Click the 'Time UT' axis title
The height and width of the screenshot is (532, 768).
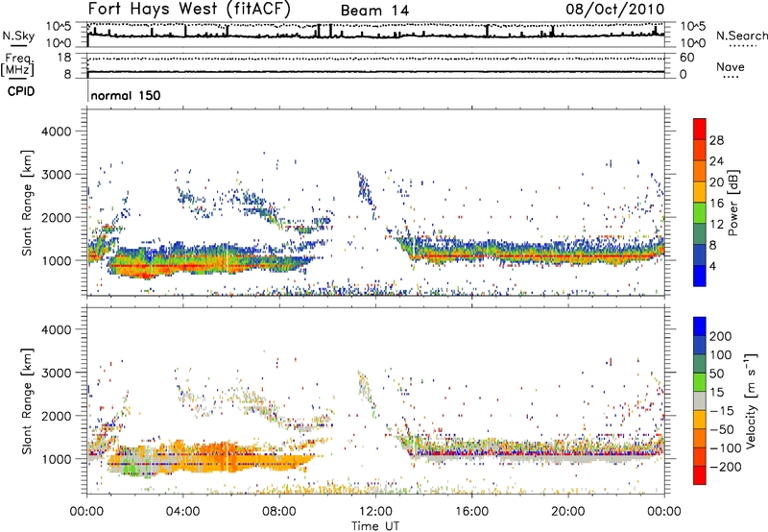(x=375, y=526)
